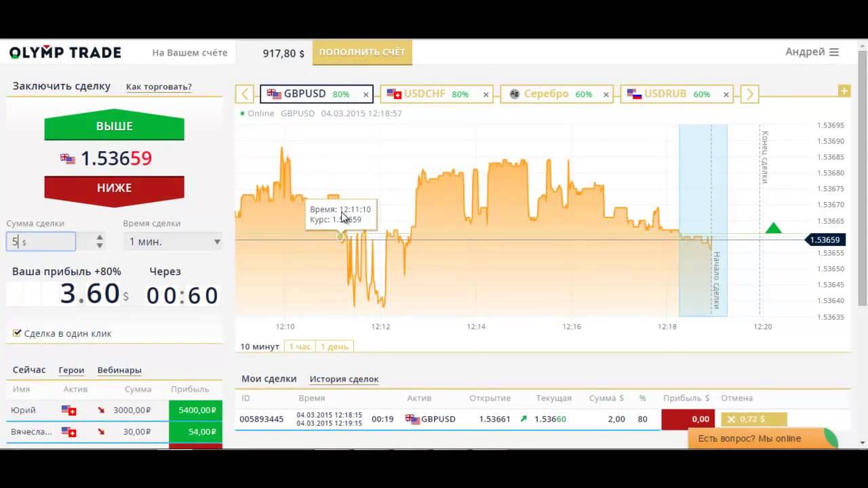This screenshot has height=488, width=868.
Task: Open the Как торговать? link
Action: click(x=159, y=87)
